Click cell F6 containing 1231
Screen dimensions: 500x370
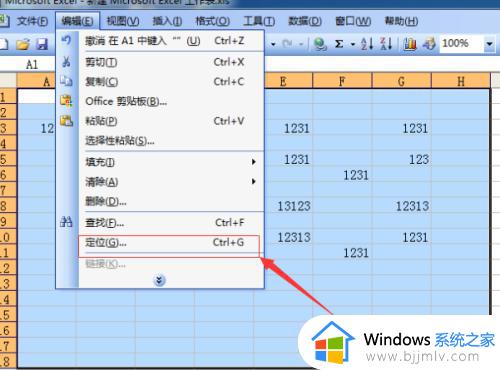pyautogui.click(x=342, y=175)
